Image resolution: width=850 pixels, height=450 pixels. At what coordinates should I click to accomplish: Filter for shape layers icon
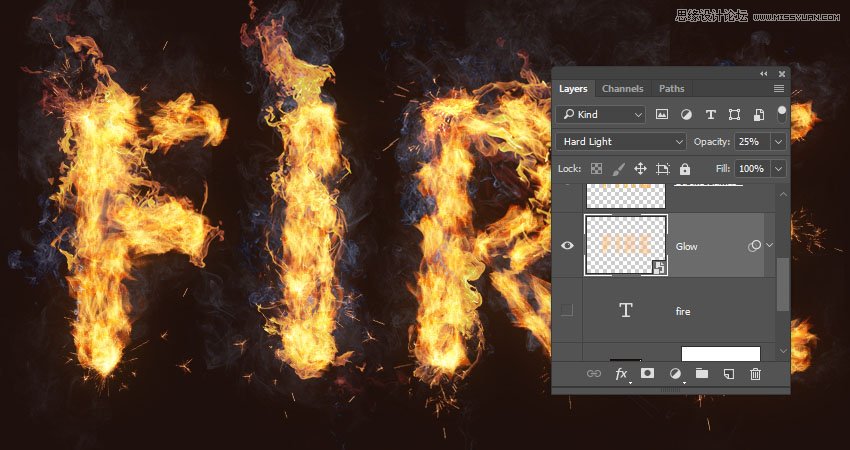click(x=734, y=114)
